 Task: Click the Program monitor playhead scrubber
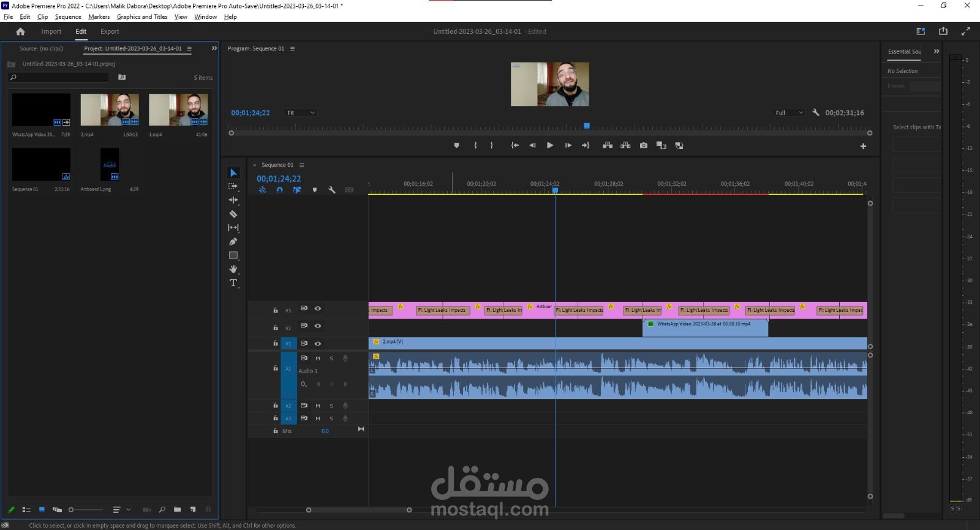[x=587, y=126]
